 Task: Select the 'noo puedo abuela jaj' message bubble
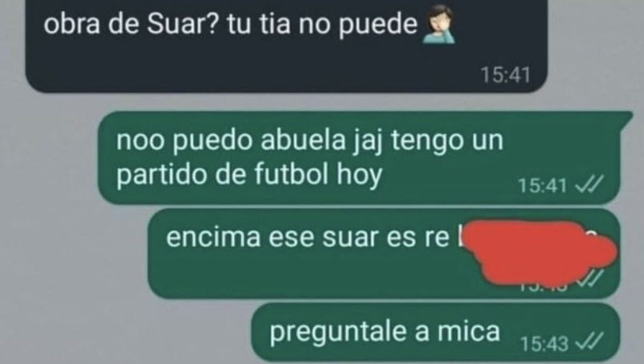pyautogui.click(x=359, y=158)
